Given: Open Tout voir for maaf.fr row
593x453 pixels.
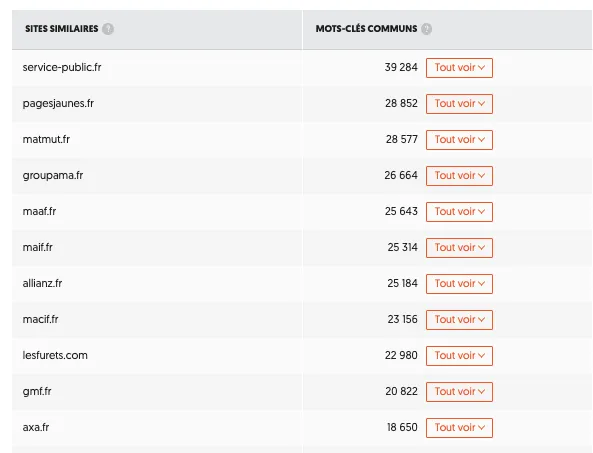Looking at the screenshot, I should 459,211.
